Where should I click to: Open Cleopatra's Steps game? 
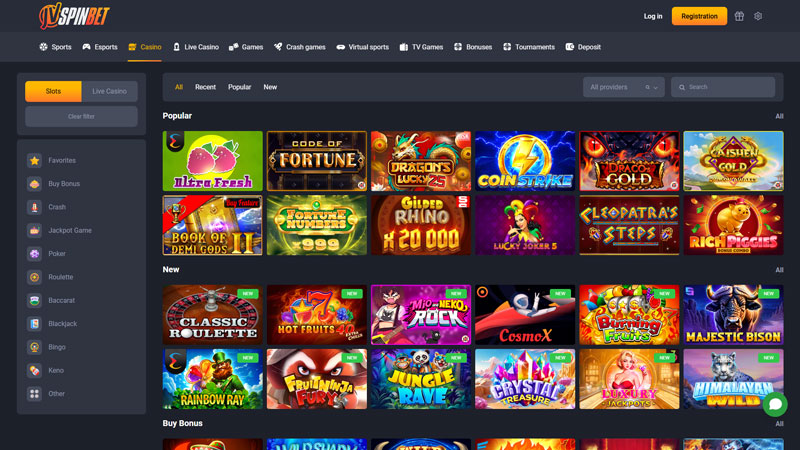coord(629,225)
